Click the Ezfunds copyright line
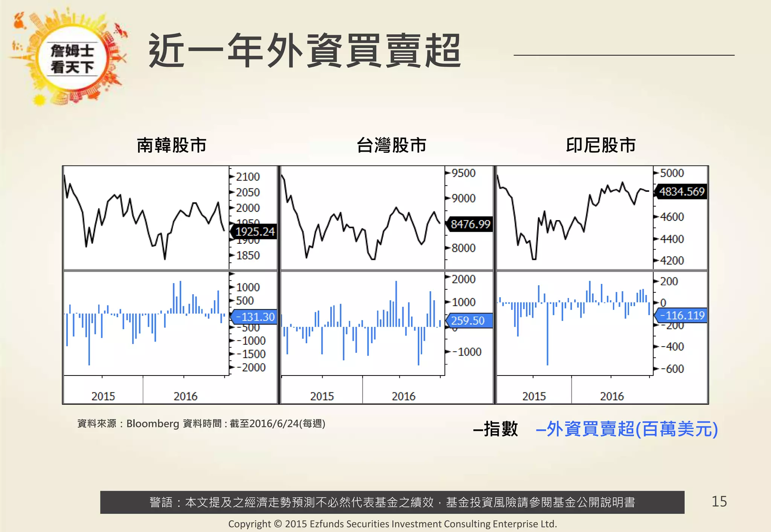Image resolution: width=771 pixels, height=532 pixels. 392,524
